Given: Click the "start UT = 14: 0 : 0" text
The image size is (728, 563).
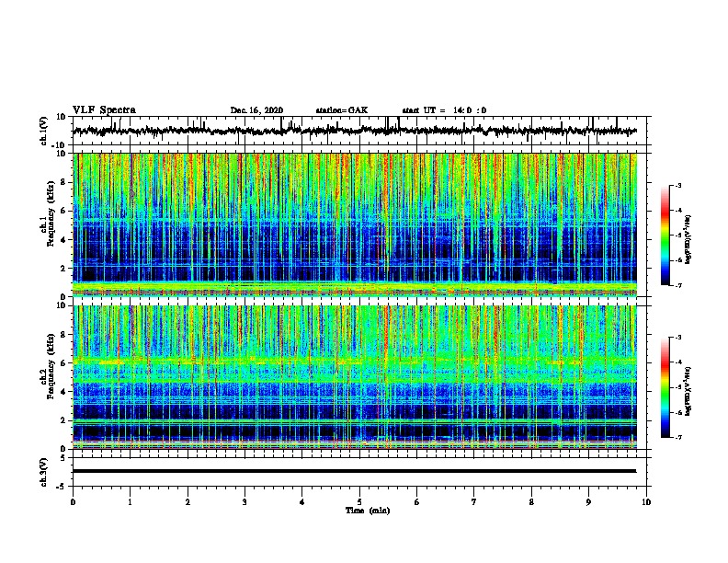Looking at the screenshot, I should click(x=444, y=110).
